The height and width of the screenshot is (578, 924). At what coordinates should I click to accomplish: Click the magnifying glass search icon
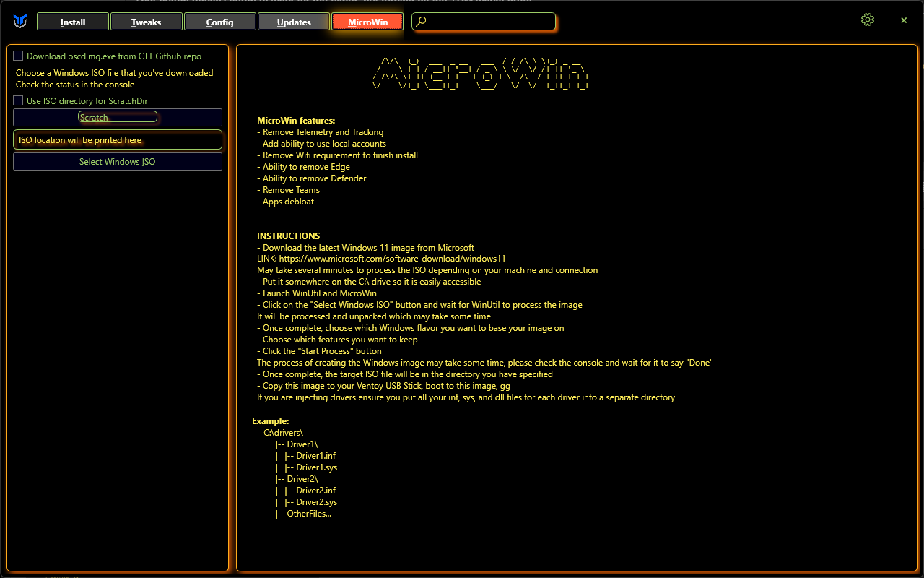pyautogui.click(x=422, y=22)
